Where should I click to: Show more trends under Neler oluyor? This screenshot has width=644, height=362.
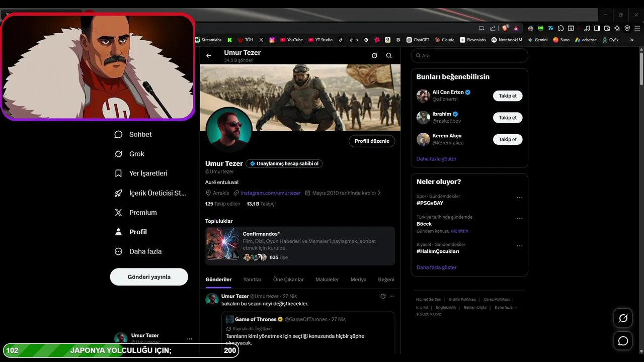point(436,267)
